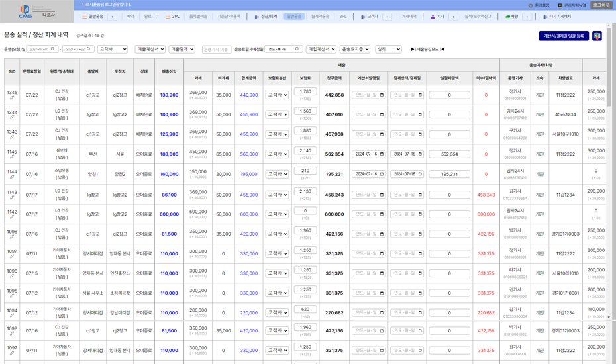Open 계산서발행일 calendar icon in row 1145
The width and height of the screenshot is (616, 364).
pos(382,154)
